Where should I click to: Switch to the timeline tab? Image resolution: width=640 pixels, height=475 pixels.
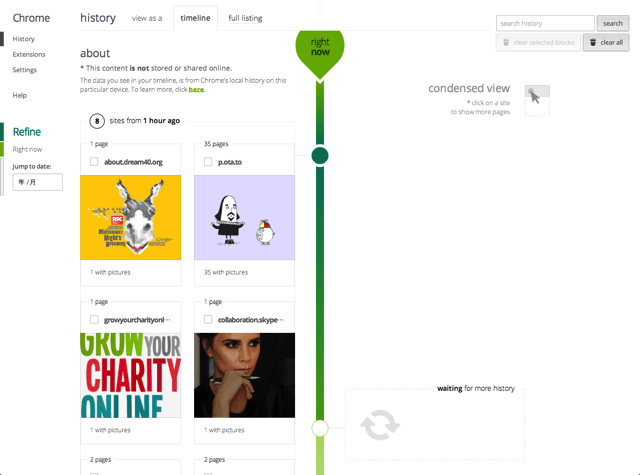196,18
